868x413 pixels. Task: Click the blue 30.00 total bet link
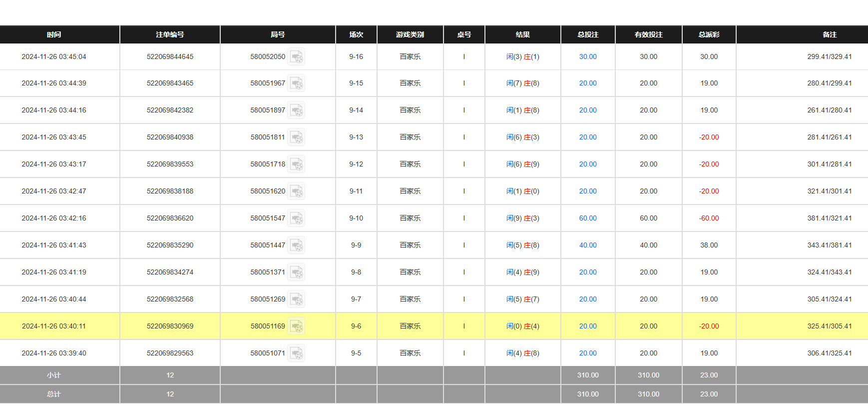588,57
